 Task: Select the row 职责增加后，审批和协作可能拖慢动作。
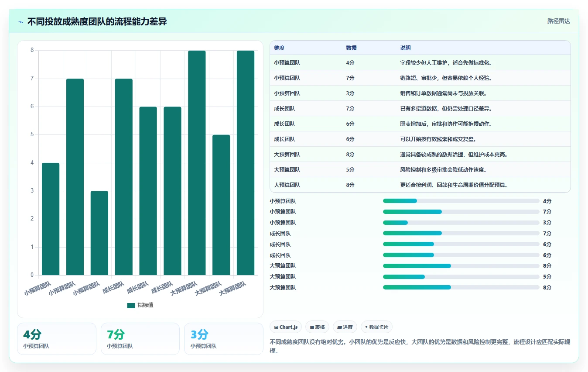click(420, 124)
